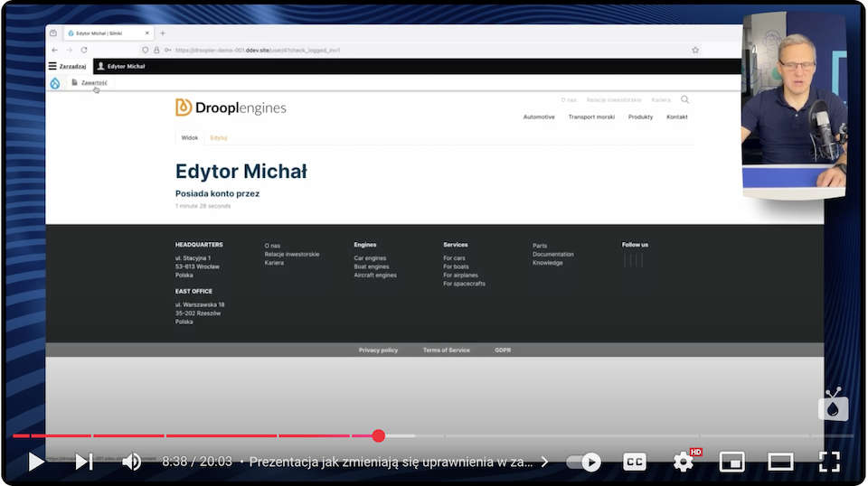This screenshot has height=486, width=868.
Task: Click the channel watermark logo
Action: click(833, 405)
